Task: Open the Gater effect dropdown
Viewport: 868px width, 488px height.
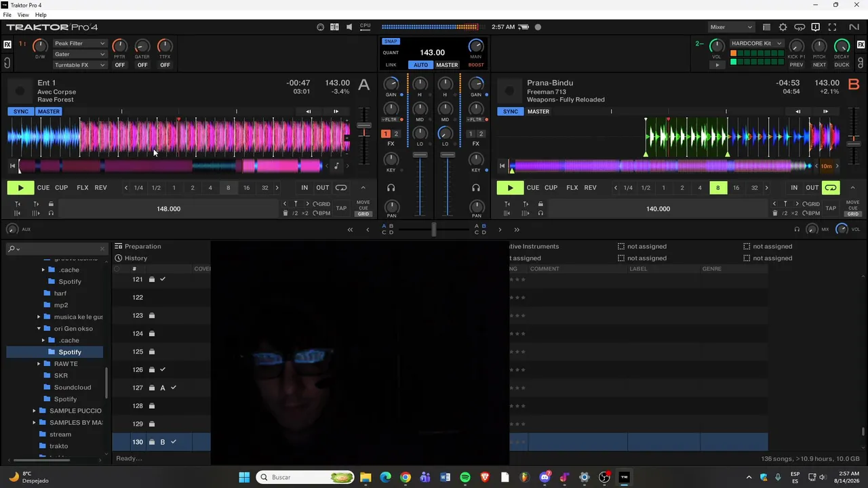Action: [x=80, y=54]
